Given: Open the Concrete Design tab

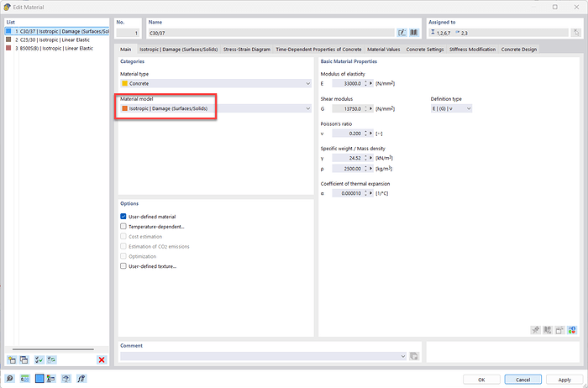Looking at the screenshot, I should pos(518,50).
